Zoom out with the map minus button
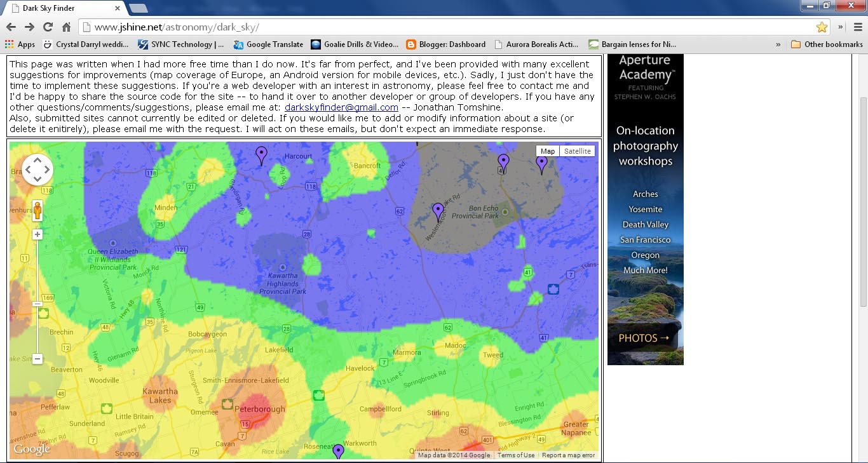Screen dimensions: 868x463 tap(37, 359)
